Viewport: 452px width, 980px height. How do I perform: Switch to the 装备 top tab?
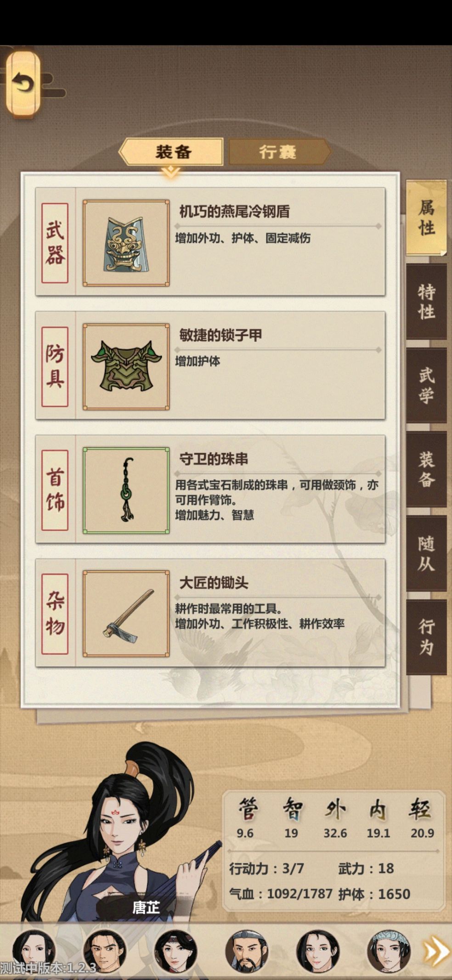point(172,152)
